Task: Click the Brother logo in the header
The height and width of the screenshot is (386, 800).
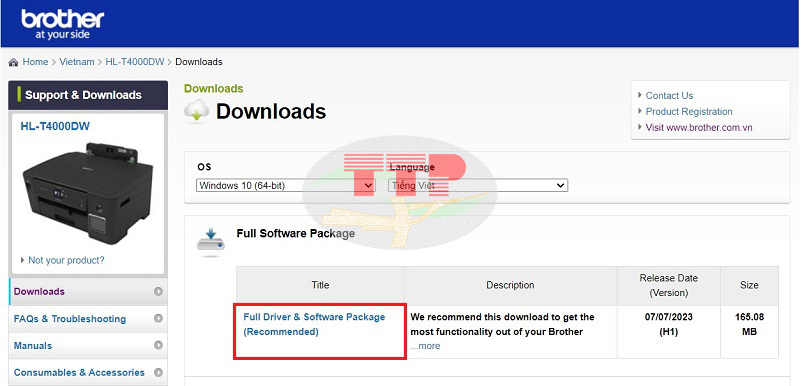Action: pyautogui.click(x=62, y=24)
